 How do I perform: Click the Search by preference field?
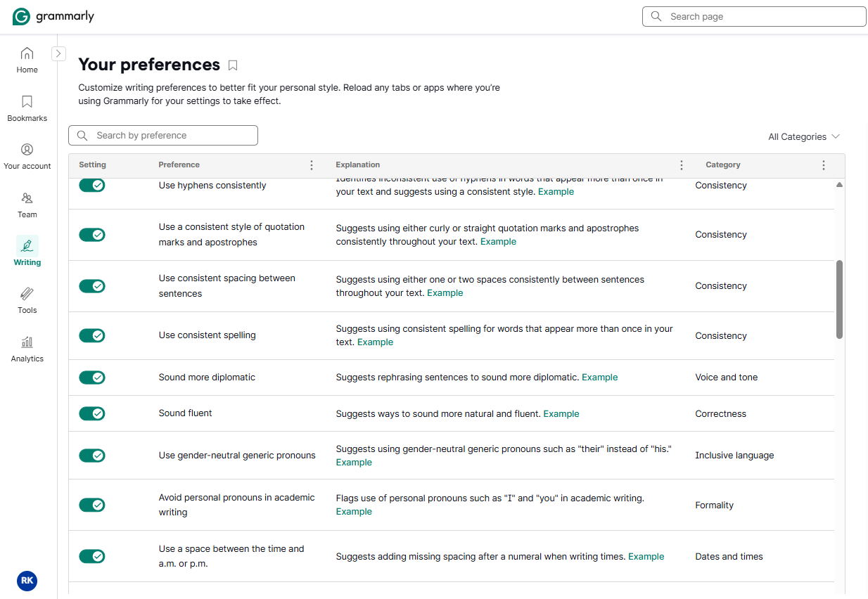(x=163, y=136)
